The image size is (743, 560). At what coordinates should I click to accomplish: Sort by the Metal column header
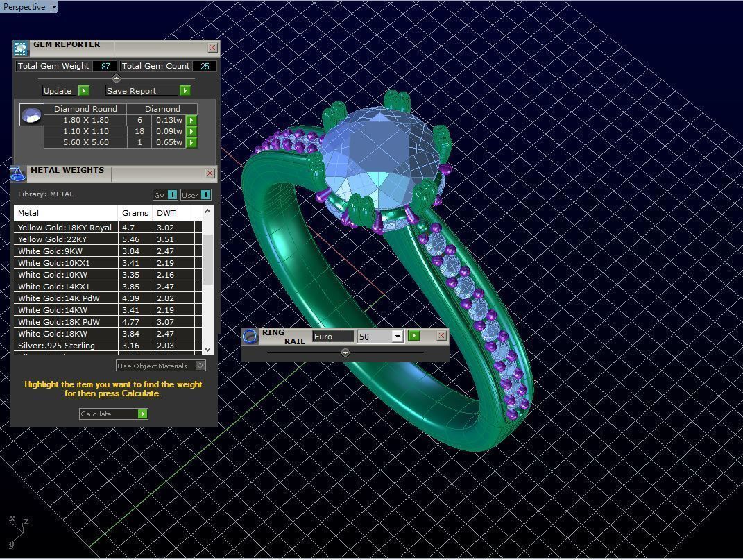click(x=66, y=213)
